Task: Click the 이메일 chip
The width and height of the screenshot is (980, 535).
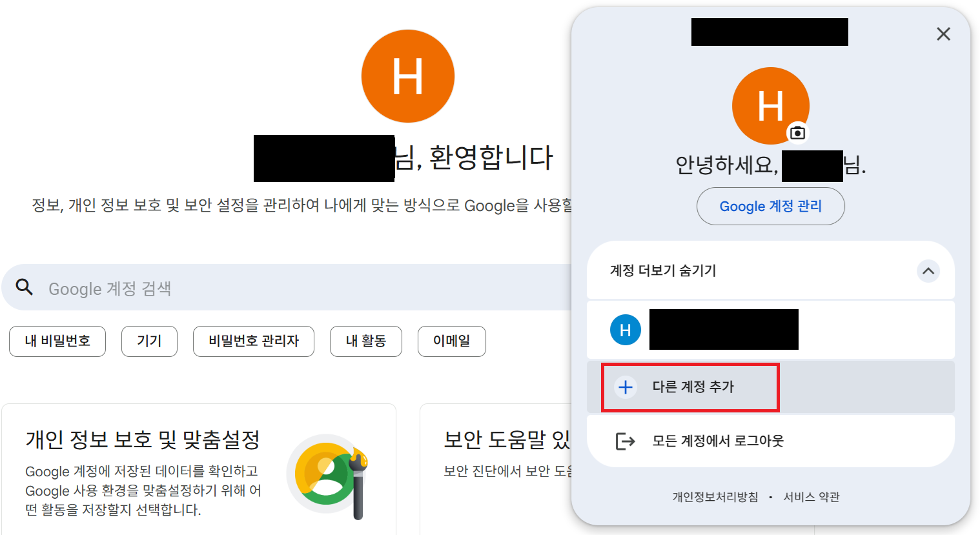Action: point(452,341)
